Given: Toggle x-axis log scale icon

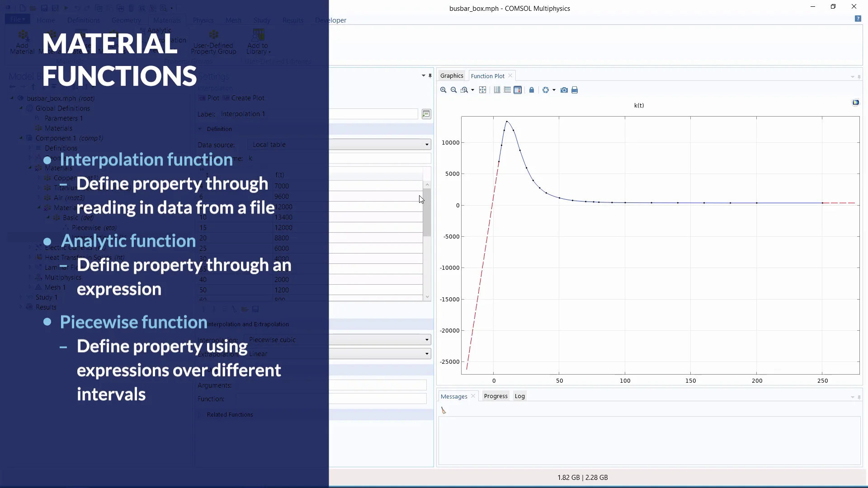Looking at the screenshot, I should coord(497,90).
